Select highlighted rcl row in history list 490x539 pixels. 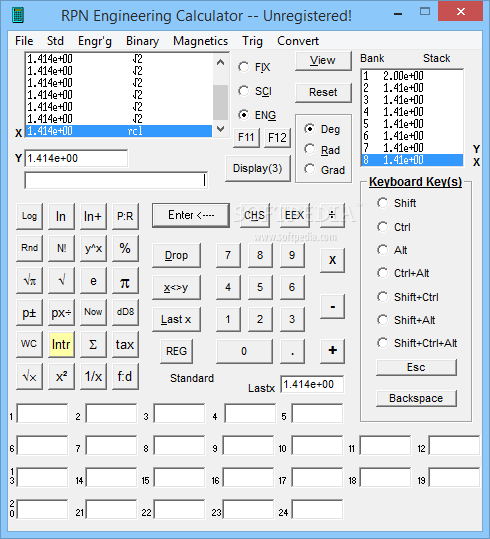(119, 131)
